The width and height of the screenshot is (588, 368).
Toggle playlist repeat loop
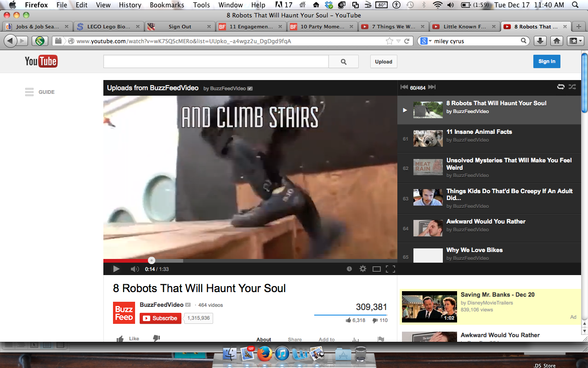pos(560,87)
